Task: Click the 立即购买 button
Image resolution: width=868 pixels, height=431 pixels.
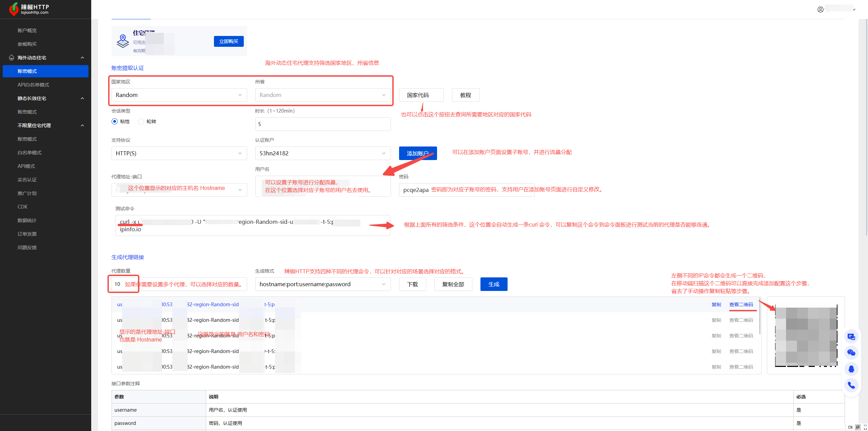Action: point(229,41)
